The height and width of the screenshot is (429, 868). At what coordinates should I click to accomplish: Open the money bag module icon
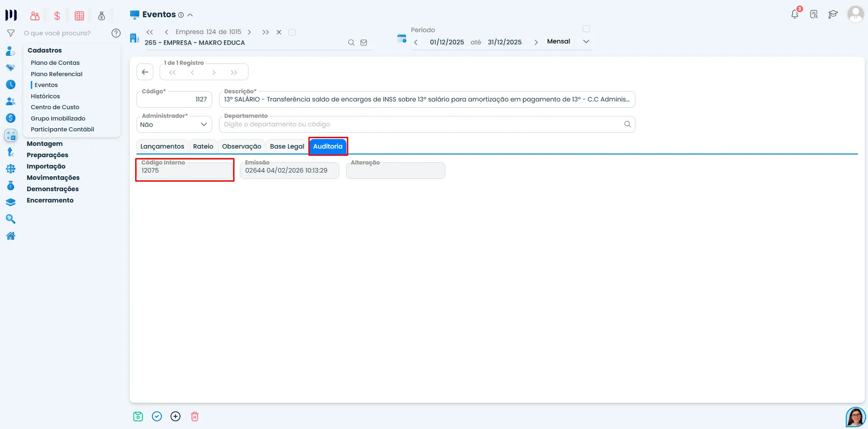(x=102, y=16)
